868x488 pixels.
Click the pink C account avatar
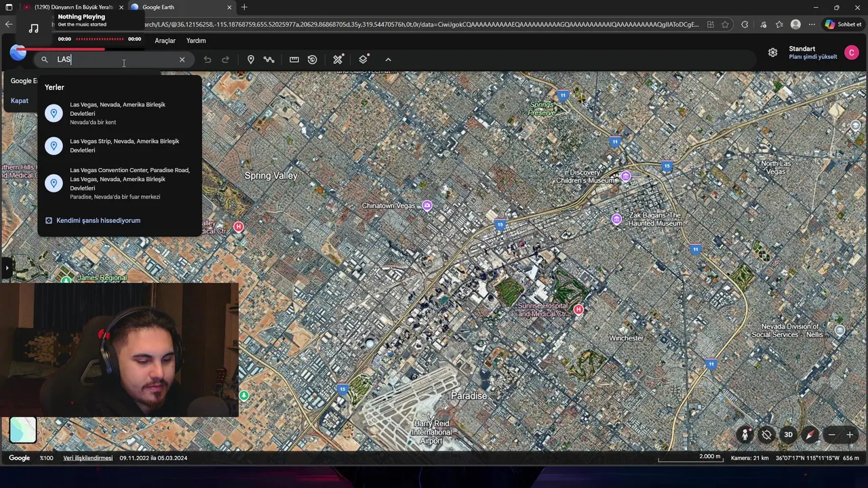click(852, 52)
